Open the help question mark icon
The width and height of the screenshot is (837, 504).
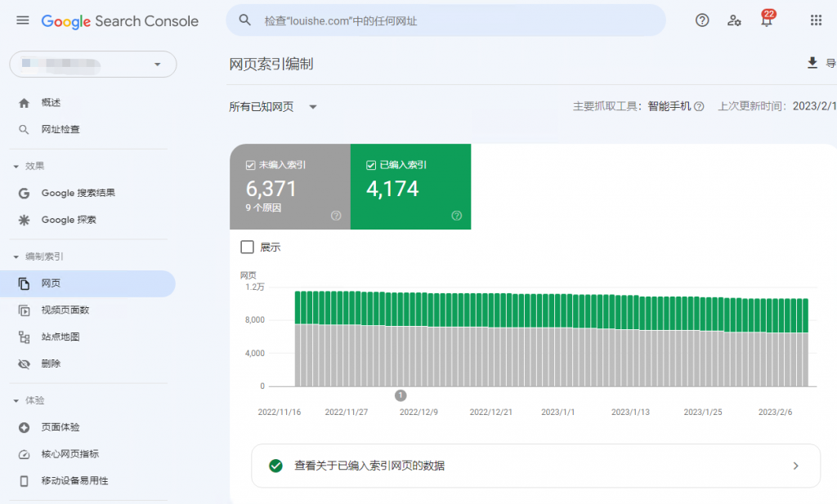(x=702, y=20)
